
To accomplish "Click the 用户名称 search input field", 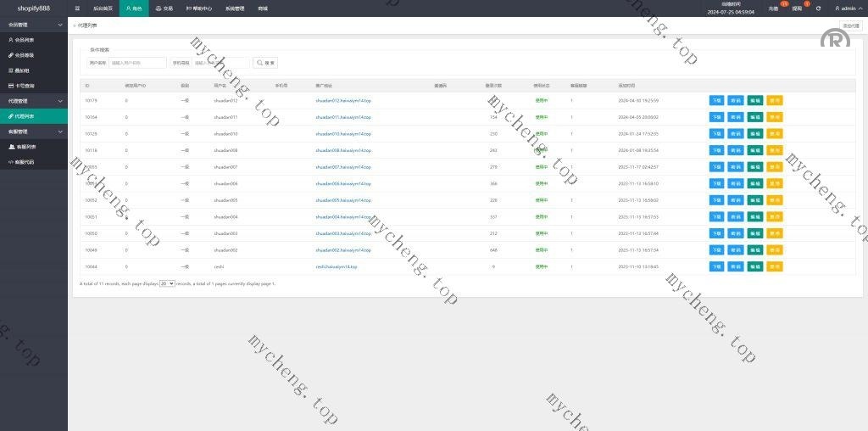I will (137, 63).
